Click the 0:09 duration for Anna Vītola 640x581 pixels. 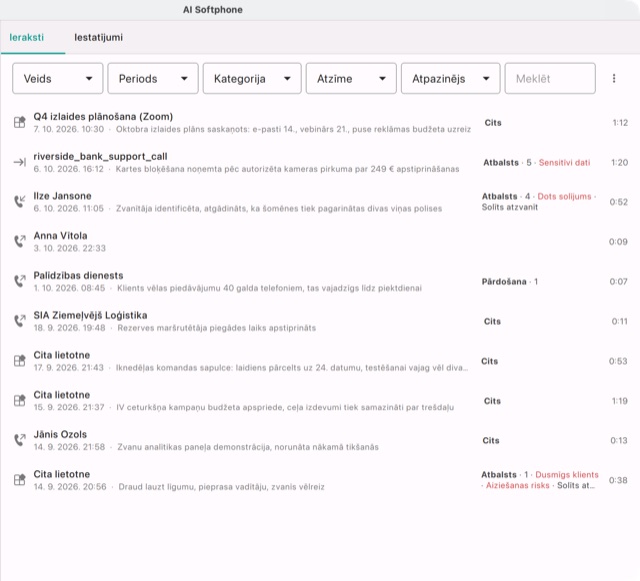point(618,242)
